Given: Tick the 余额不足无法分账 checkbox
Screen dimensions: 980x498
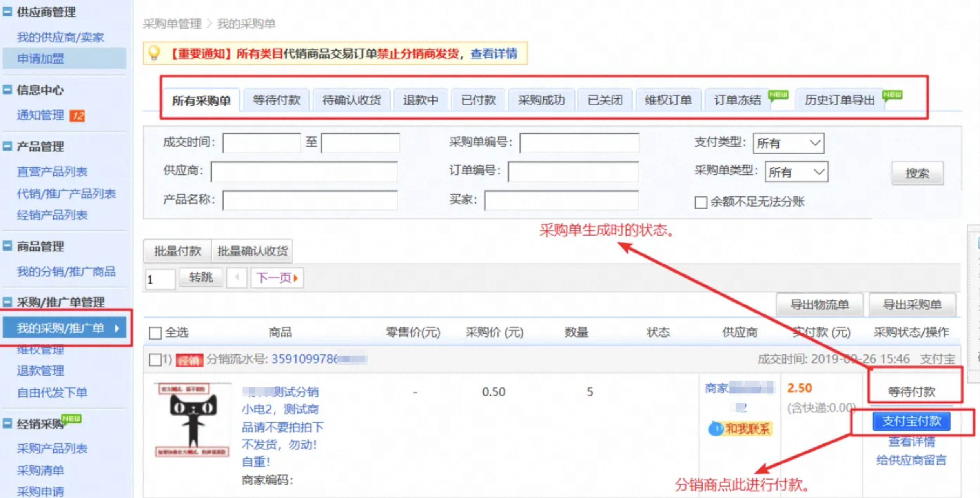Looking at the screenshot, I should coord(701,202).
